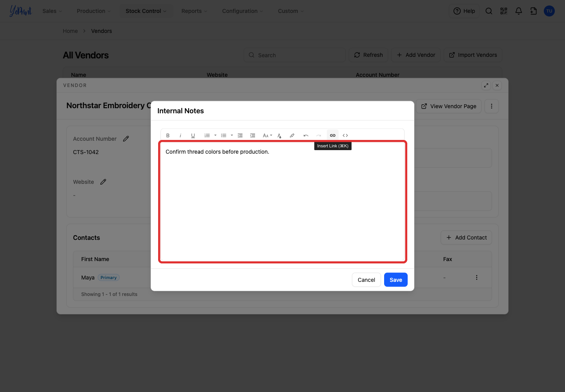Open the text color picker in the editor toolbar
This screenshot has width=565, height=392.
(279, 135)
